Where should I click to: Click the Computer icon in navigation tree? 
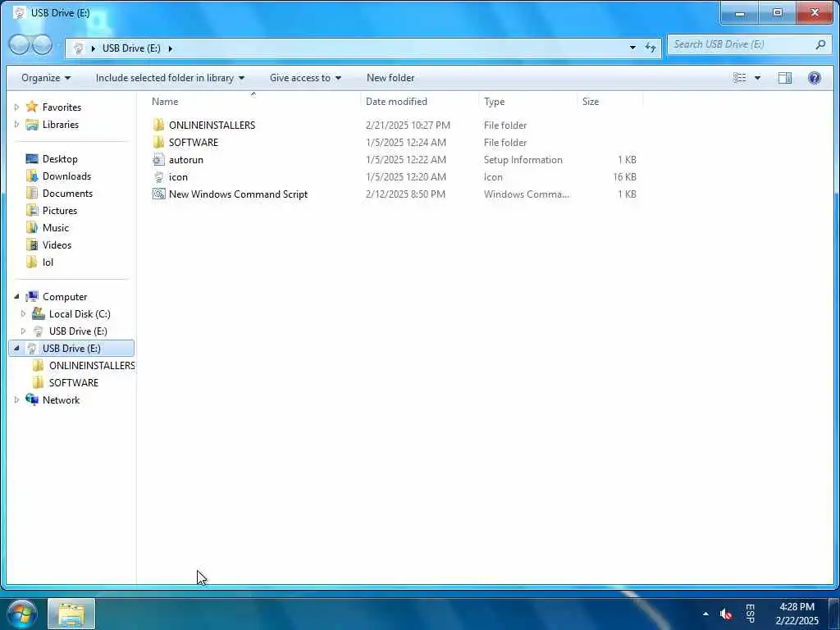click(x=32, y=296)
